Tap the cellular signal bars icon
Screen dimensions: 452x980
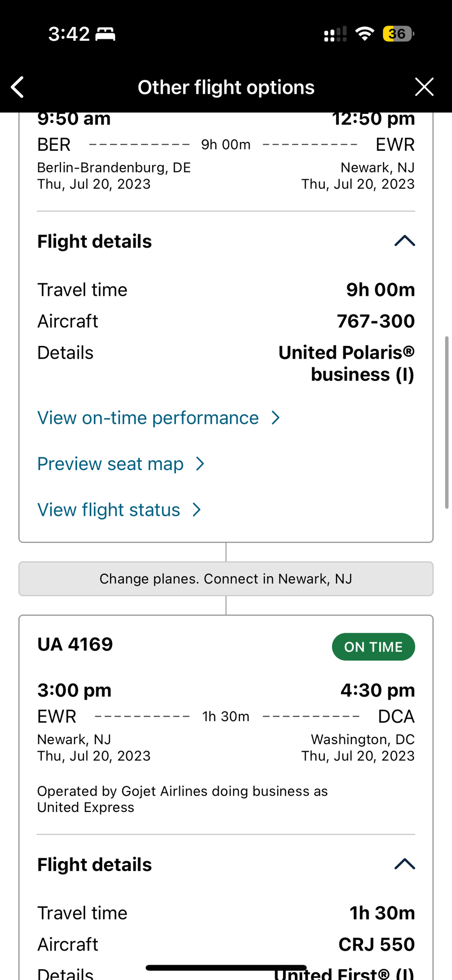click(x=335, y=34)
